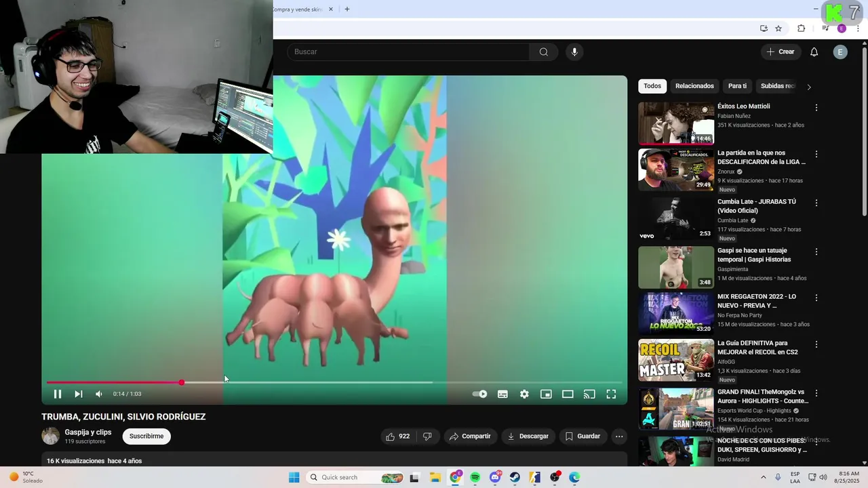Toggle the autoplay switch in player

click(x=480, y=394)
